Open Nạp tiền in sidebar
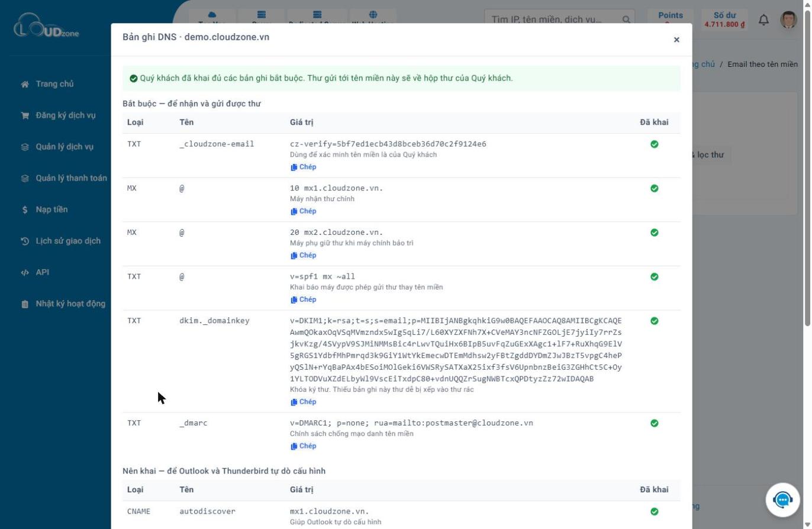This screenshot has width=812, height=529. 51,209
